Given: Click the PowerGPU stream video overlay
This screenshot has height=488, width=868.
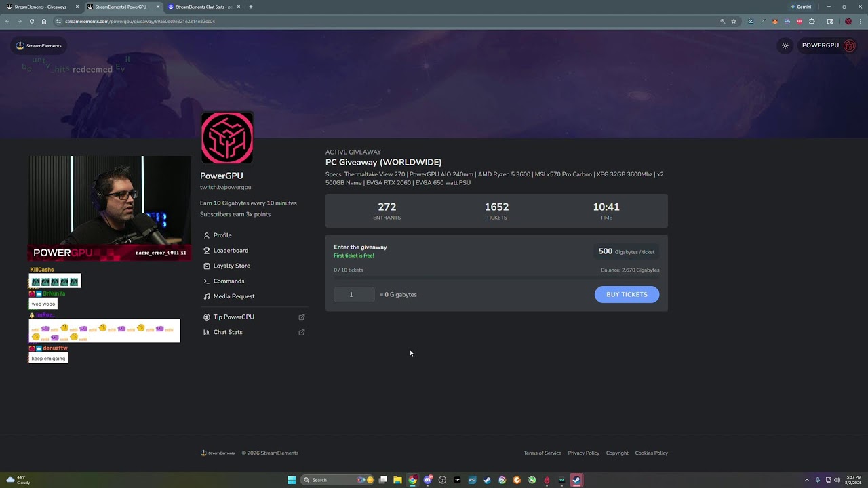Looking at the screenshot, I should pos(109,209).
